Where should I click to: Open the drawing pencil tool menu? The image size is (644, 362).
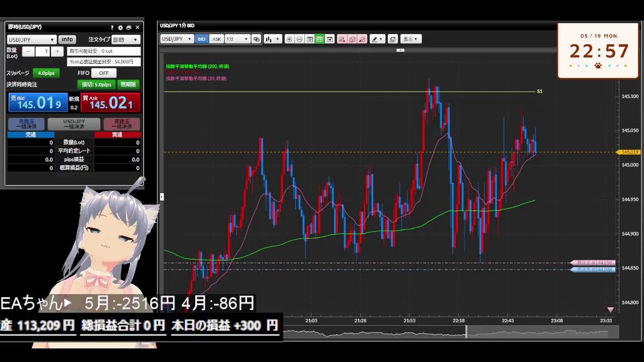pos(377,39)
